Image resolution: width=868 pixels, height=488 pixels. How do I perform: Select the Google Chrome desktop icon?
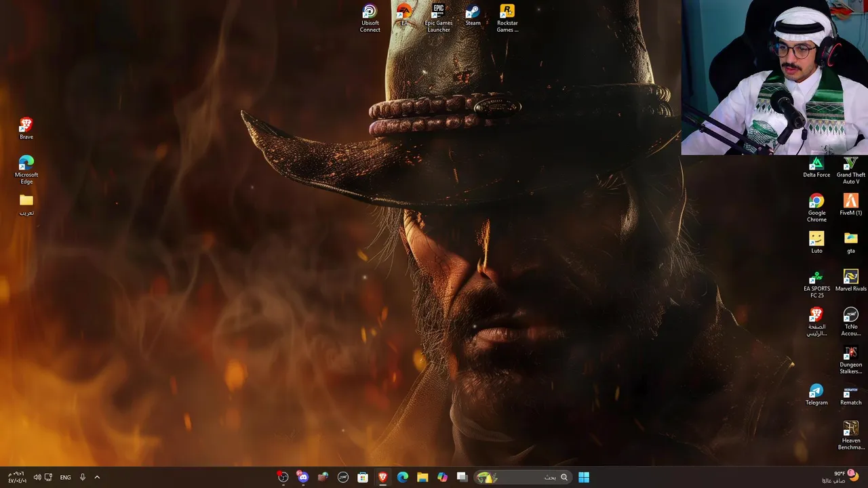(816, 208)
